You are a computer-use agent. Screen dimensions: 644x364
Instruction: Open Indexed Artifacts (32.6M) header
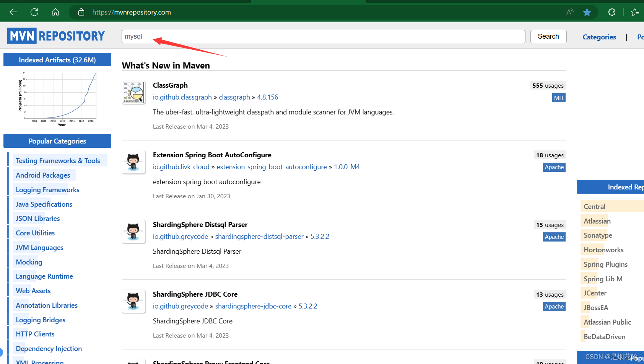pos(57,60)
